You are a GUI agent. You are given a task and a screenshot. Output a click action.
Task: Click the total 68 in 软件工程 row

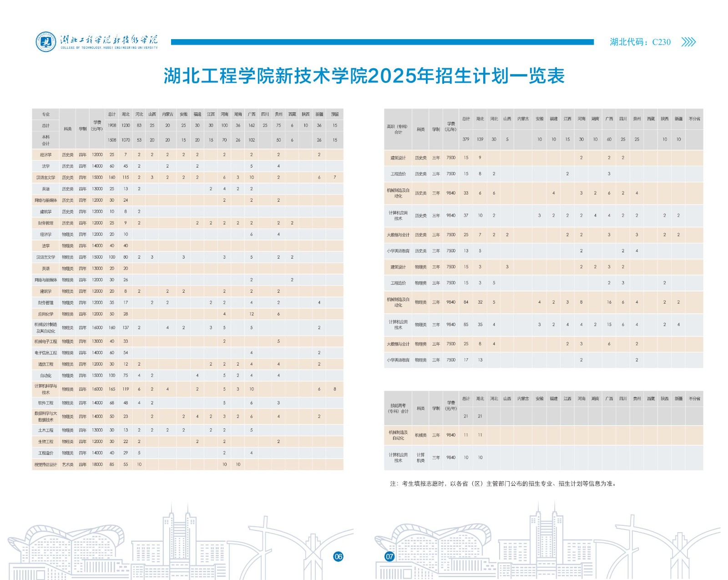click(112, 403)
